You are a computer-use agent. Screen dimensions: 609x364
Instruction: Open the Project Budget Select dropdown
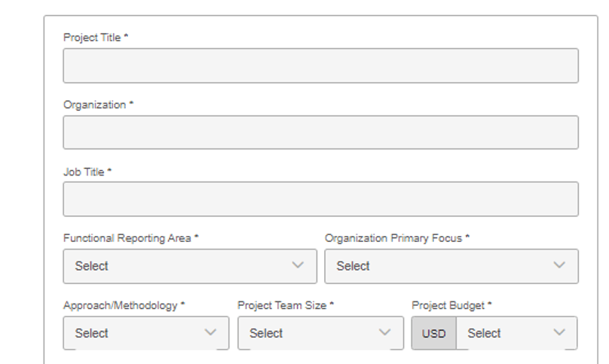pos(516,333)
